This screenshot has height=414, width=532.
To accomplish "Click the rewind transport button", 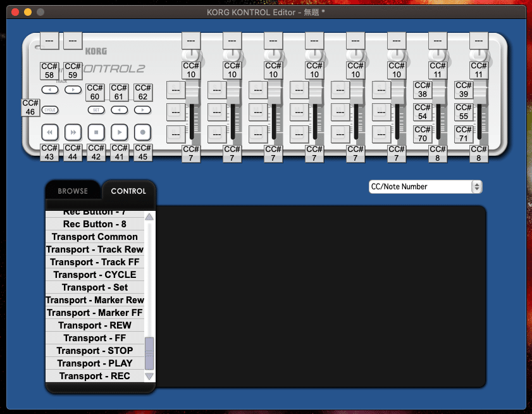I will tap(49, 132).
